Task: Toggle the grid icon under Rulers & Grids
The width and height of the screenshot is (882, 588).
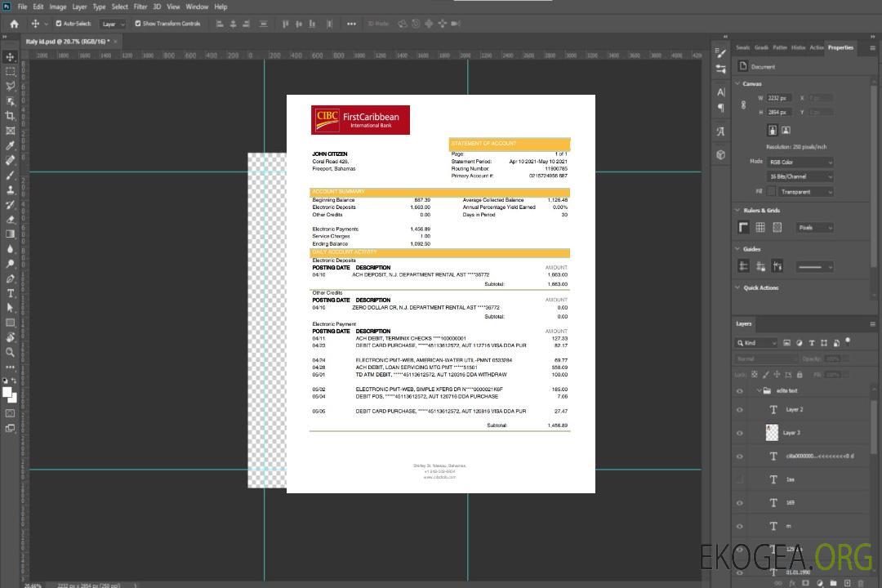Action: (760, 228)
